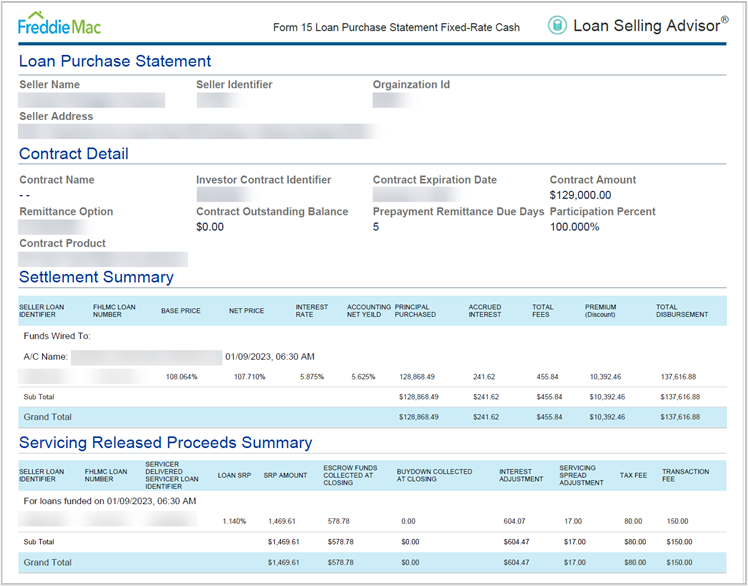Select loan row accrued interest 241.62
The height and width of the screenshot is (586, 748).
484,377
